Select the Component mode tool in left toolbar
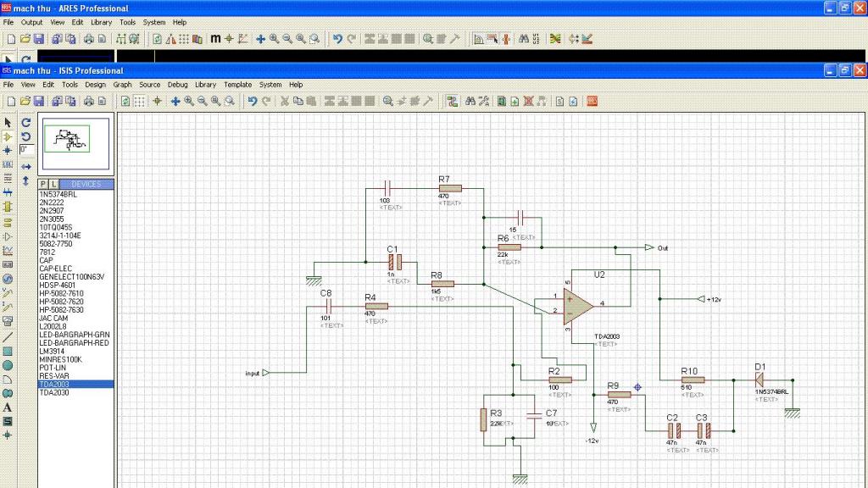This screenshot has width=868, height=488. (8, 136)
